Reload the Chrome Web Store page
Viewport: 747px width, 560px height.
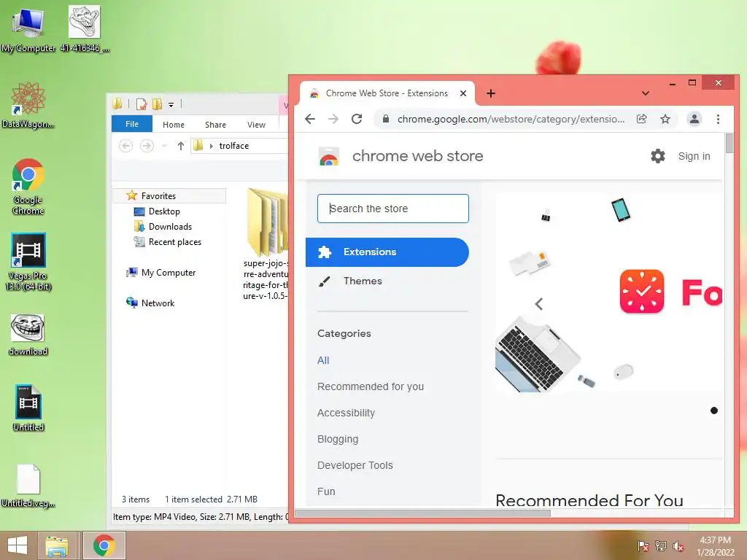click(357, 119)
